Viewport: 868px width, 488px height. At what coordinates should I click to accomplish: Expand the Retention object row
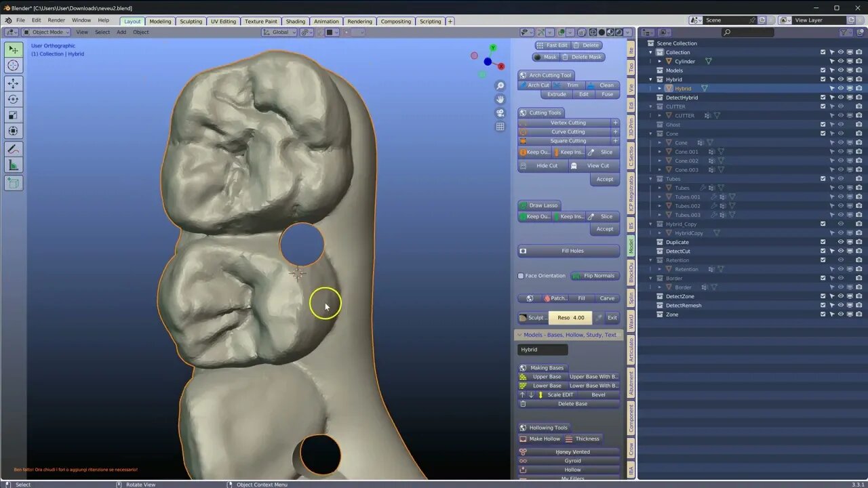tap(660, 269)
